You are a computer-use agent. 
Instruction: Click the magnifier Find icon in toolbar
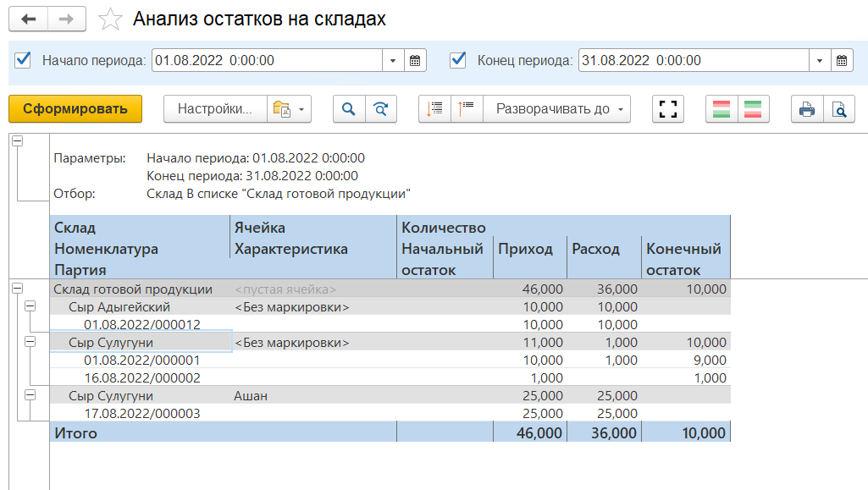pyautogui.click(x=348, y=108)
